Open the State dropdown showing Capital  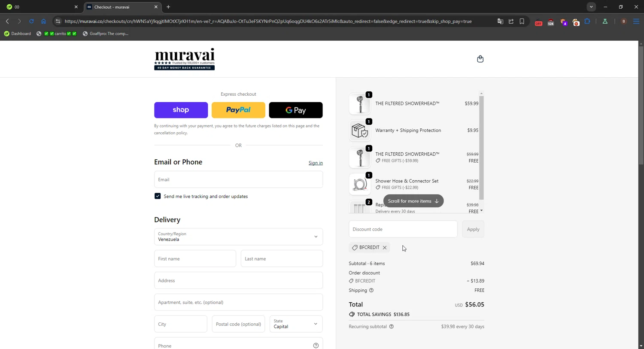[x=296, y=324]
